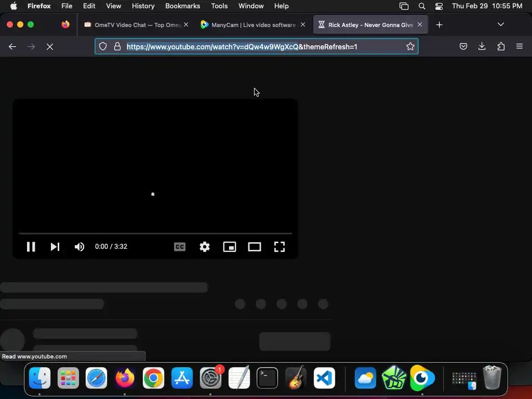Enter fullscreen video mode
This screenshot has height=399, width=532.
coord(279,247)
